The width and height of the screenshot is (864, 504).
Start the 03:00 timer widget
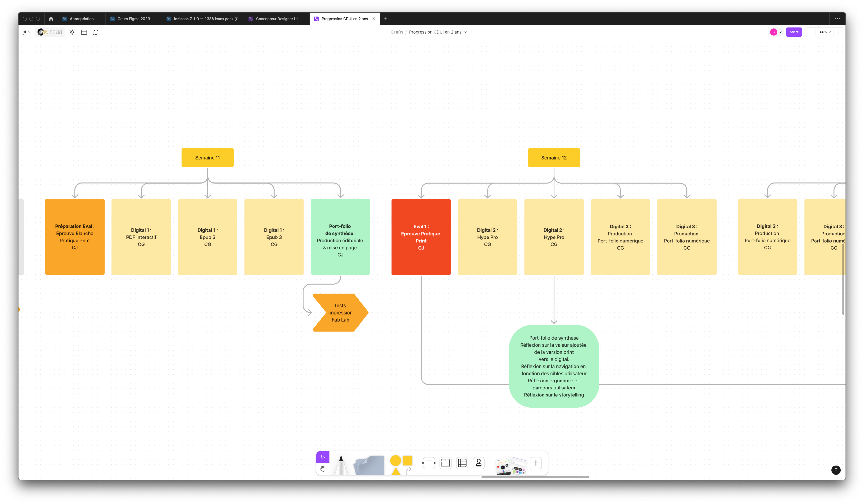(x=50, y=32)
